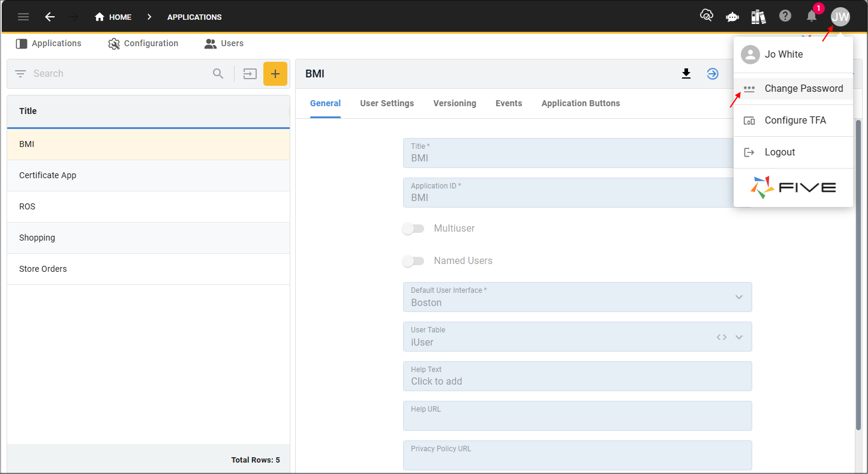Expand the User Table dropdown arrow

pyautogui.click(x=739, y=337)
